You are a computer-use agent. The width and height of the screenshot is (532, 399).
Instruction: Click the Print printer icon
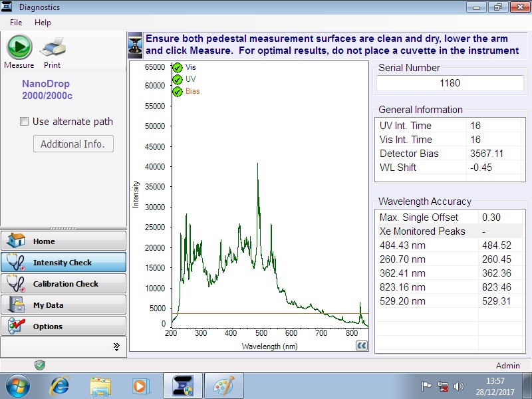coord(53,47)
